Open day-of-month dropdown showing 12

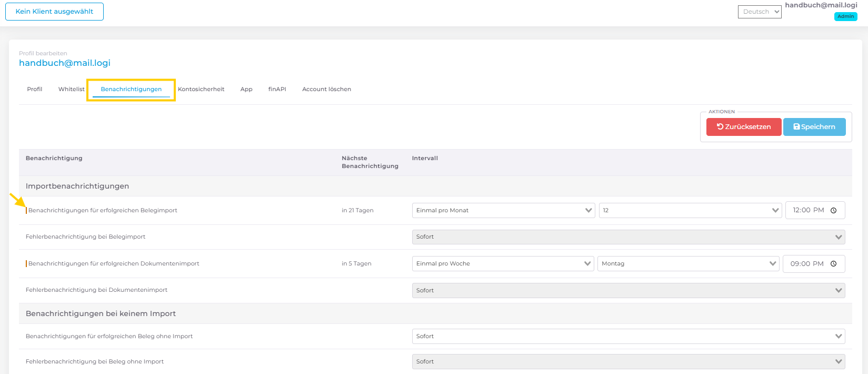click(x=690, y=210)
